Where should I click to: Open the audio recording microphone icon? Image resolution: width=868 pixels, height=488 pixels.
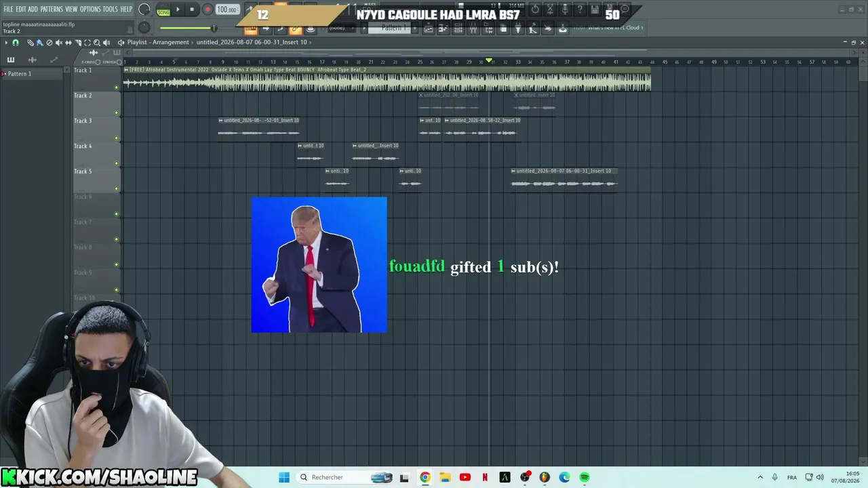click(x=565, y=9)
